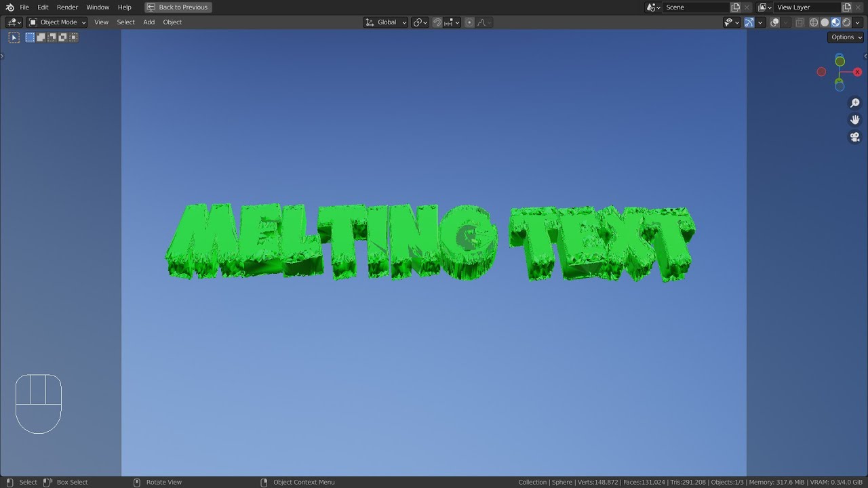This screenshot has height=488, width=868.
Task: Open the scene browse icon dropdown
Action: (652, 7)
